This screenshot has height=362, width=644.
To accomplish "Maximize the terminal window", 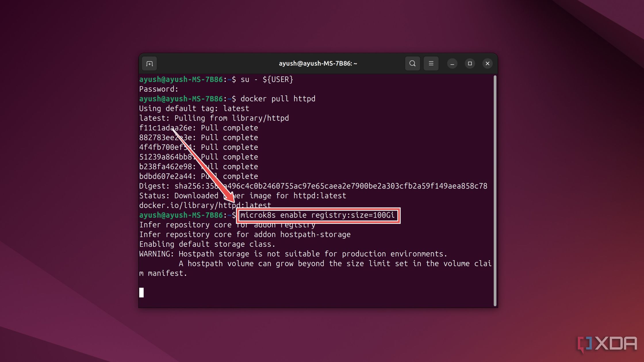I will click(470, 63).
